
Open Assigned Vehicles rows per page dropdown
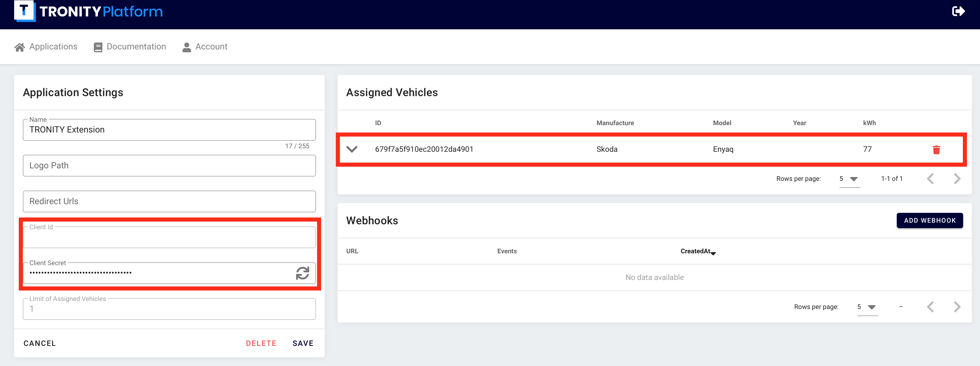coord(849,179)
